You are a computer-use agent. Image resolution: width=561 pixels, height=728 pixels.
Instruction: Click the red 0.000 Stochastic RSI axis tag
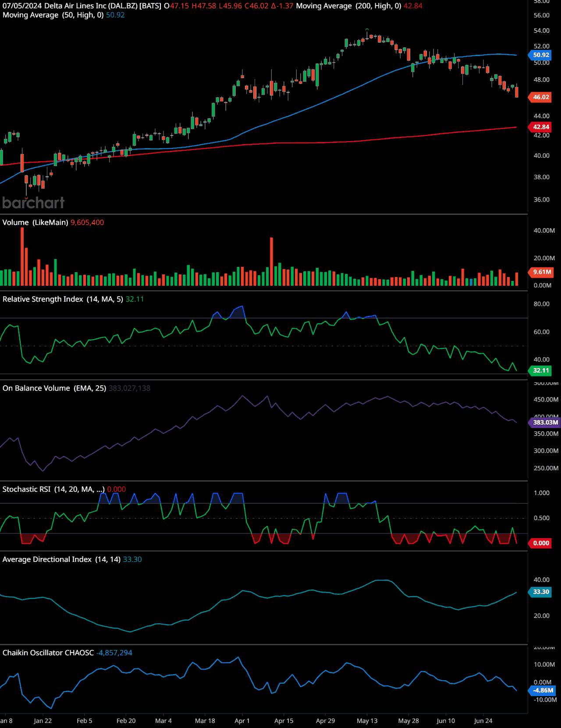click(541, 543)
